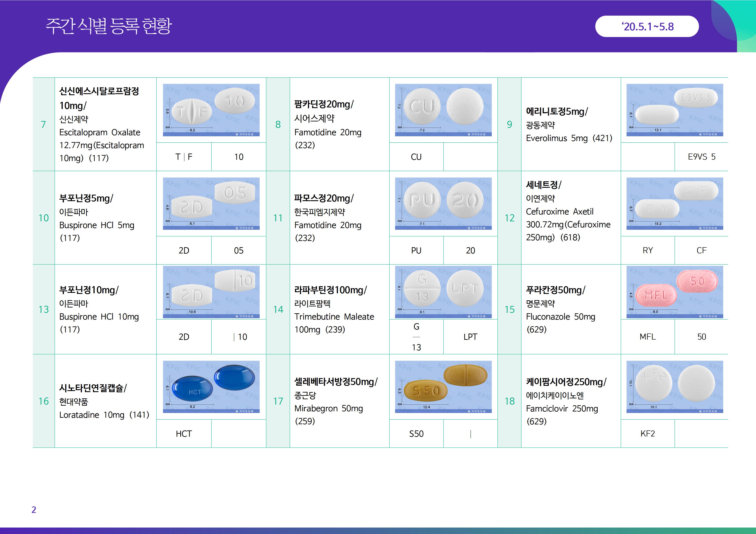This screenshot has height=534, width=756.
Task: Click the blue HCT softgel capsule image
Action: (211, 387)
